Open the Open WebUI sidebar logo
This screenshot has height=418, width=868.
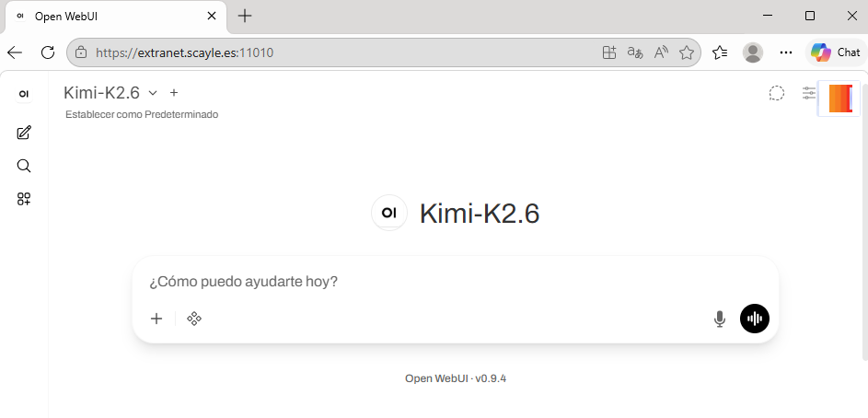point(24,94)
